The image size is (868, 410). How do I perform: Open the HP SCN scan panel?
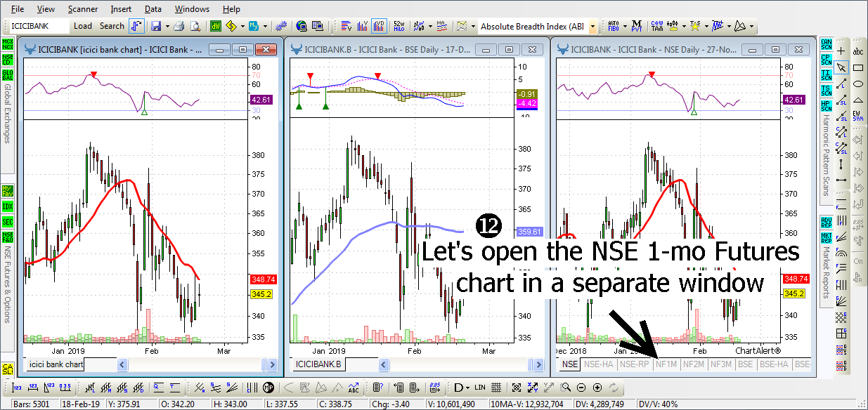pyautogui.click(x=826, y=105)
